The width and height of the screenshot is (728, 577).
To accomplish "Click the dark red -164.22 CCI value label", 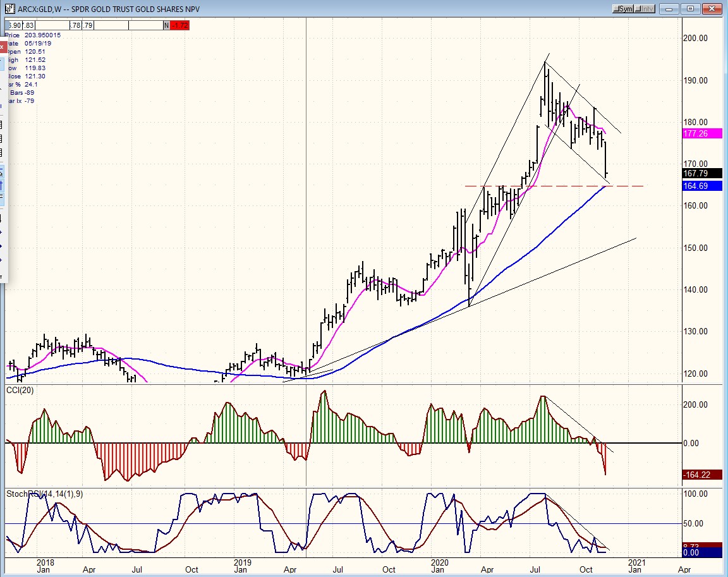I will (x=702, y=475).
